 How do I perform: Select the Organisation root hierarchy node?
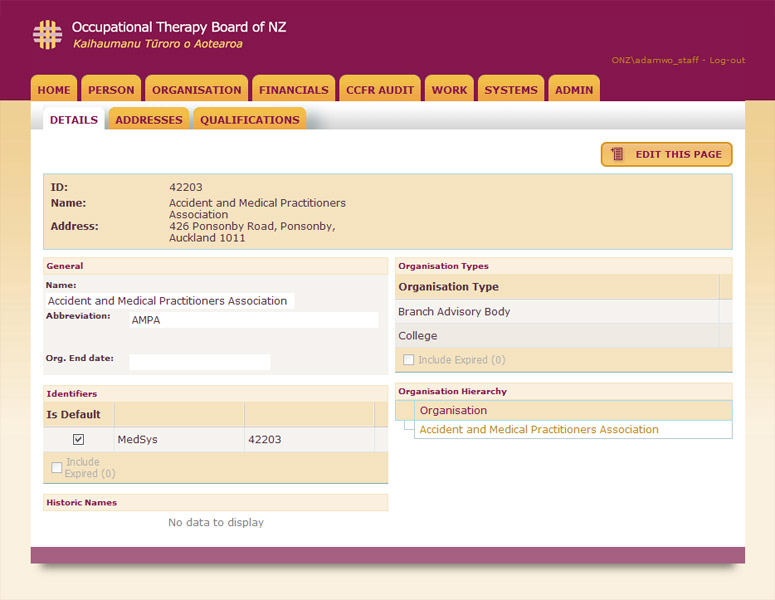tap(453, 410)
